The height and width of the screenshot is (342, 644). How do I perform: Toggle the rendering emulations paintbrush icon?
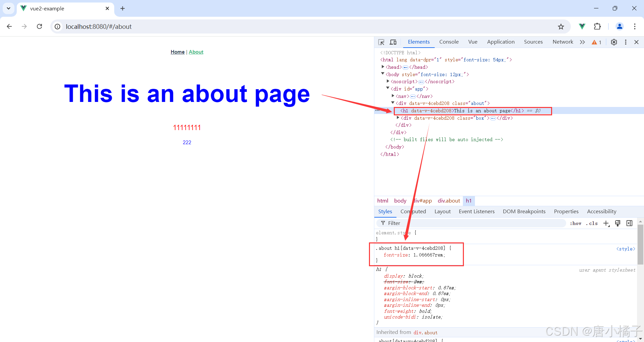pos(618,223)
